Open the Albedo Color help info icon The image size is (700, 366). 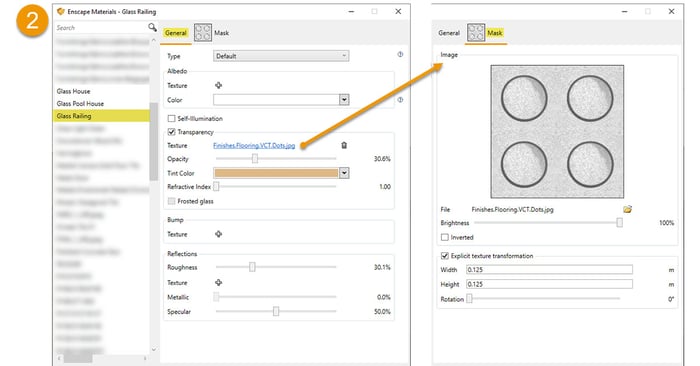tap(400, 100)
